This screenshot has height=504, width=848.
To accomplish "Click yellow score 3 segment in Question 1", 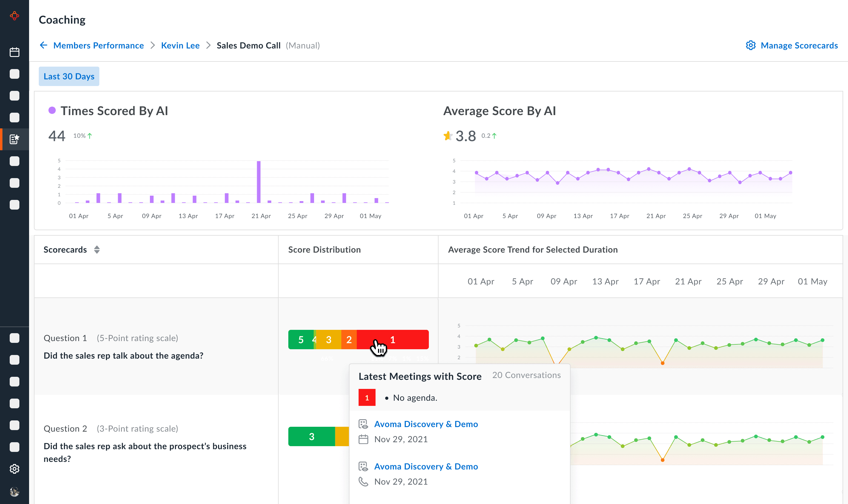I will tap(328, 340).
